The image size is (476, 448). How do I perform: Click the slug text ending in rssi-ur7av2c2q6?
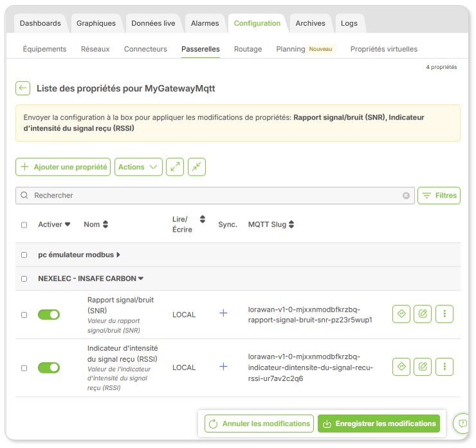[x=310, y=368]
